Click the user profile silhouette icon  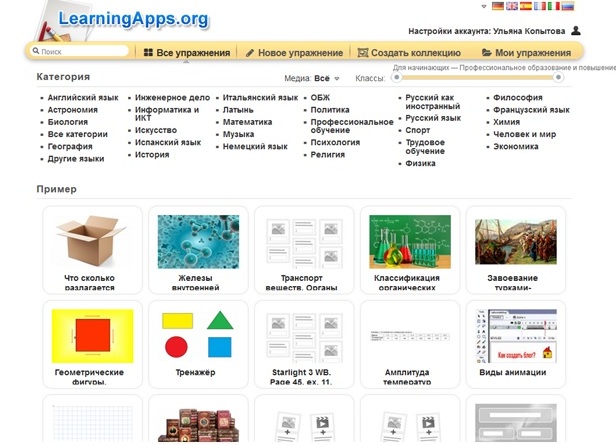click(576, 31)
